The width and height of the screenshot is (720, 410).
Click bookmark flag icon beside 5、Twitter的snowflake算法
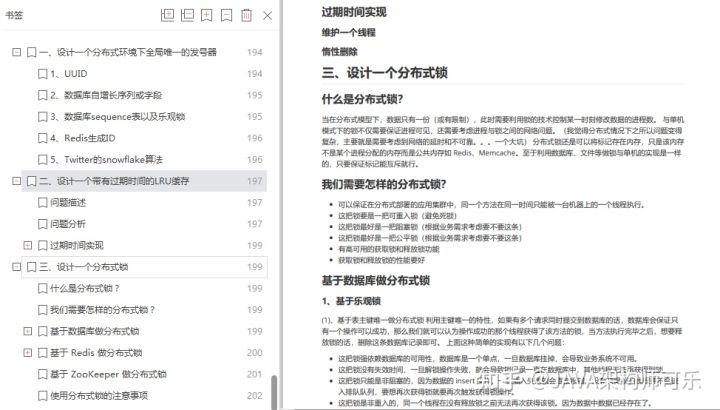(42, 160)
